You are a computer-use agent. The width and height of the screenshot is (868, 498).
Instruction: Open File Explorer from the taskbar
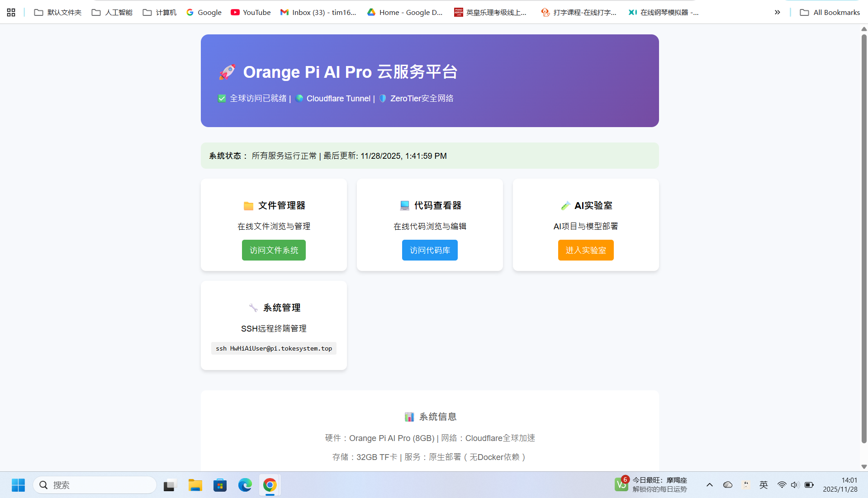tap(195, 485)
